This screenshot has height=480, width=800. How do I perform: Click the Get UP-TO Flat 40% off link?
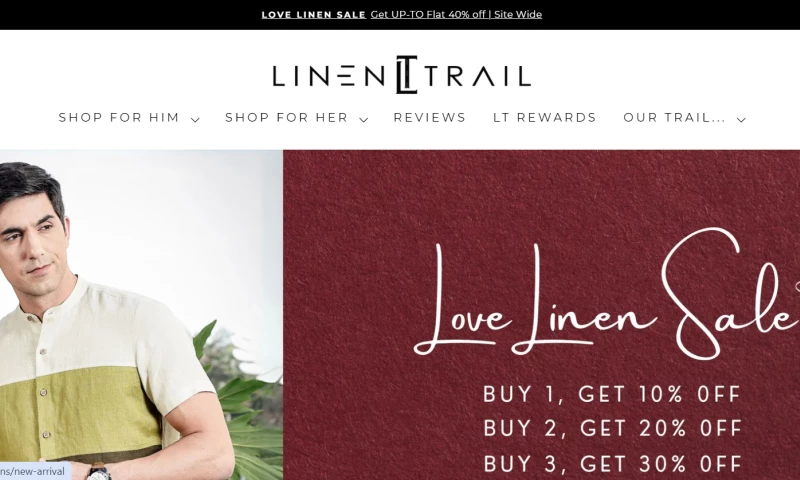(456, 14)
